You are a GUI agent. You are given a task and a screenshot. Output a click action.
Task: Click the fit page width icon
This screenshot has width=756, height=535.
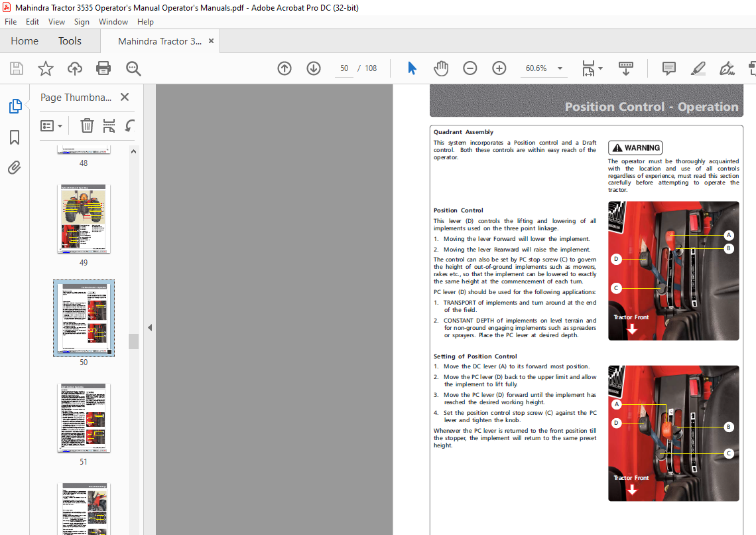point(588,68)
